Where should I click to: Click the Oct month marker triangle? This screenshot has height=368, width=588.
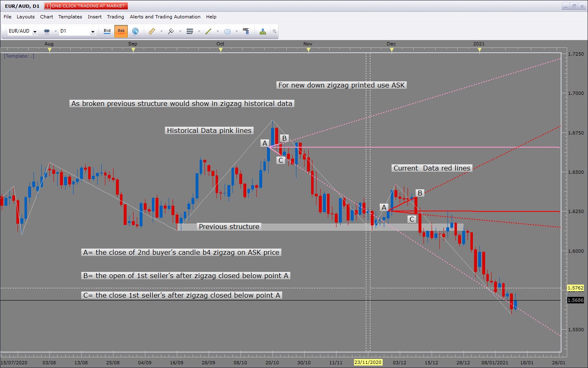coord(220,50)
